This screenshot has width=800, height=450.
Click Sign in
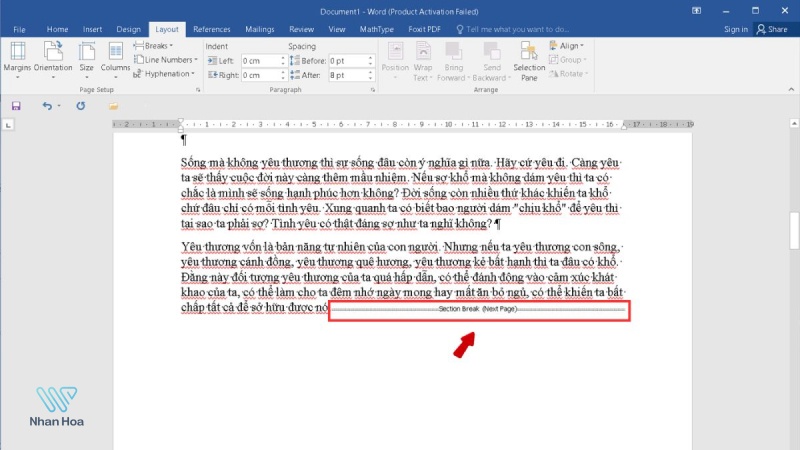736,30
